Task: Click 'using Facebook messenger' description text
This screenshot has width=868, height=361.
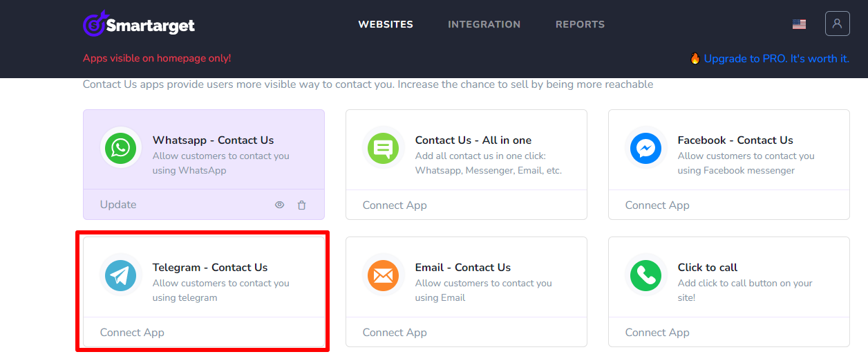Action: click(x=737, y=171)
